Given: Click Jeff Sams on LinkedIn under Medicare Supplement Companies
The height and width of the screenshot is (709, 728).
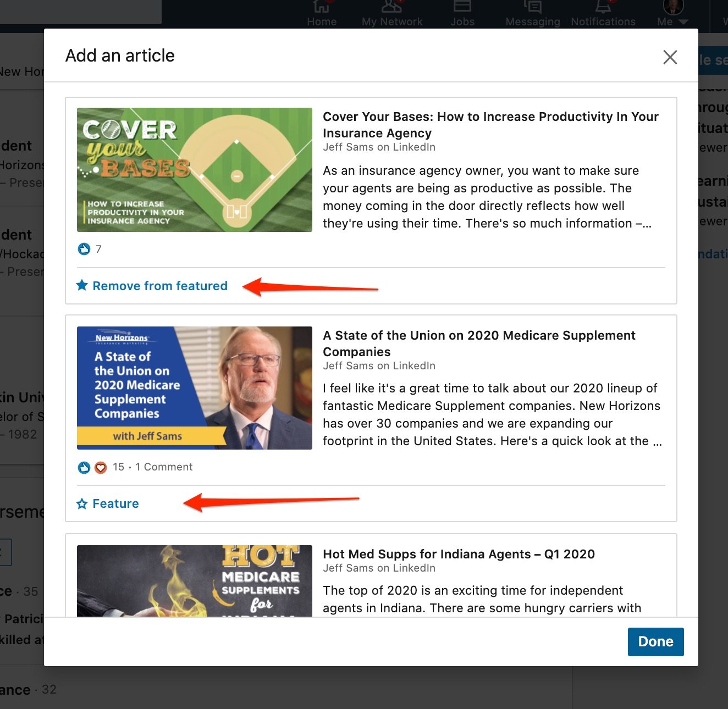Looking at the screenshot, I should [379, 366].
